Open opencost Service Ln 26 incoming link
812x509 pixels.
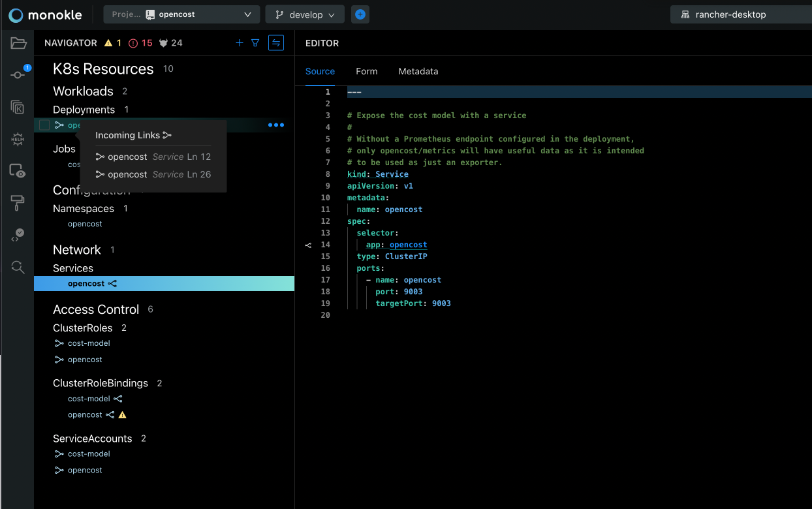tap(153, 174)
